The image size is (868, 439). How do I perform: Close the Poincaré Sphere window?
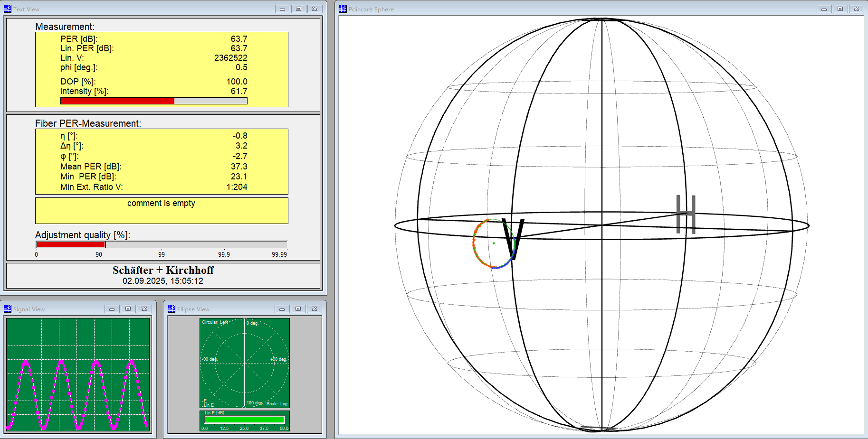click(x=856, y=9)
